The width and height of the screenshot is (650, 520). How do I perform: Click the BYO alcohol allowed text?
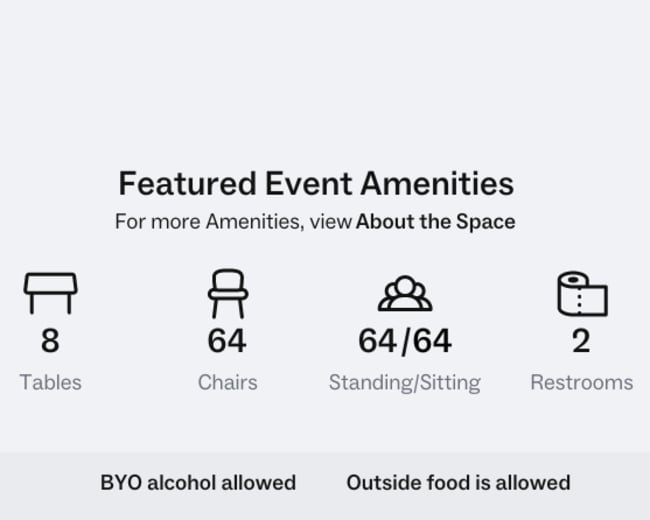(198, 483)
